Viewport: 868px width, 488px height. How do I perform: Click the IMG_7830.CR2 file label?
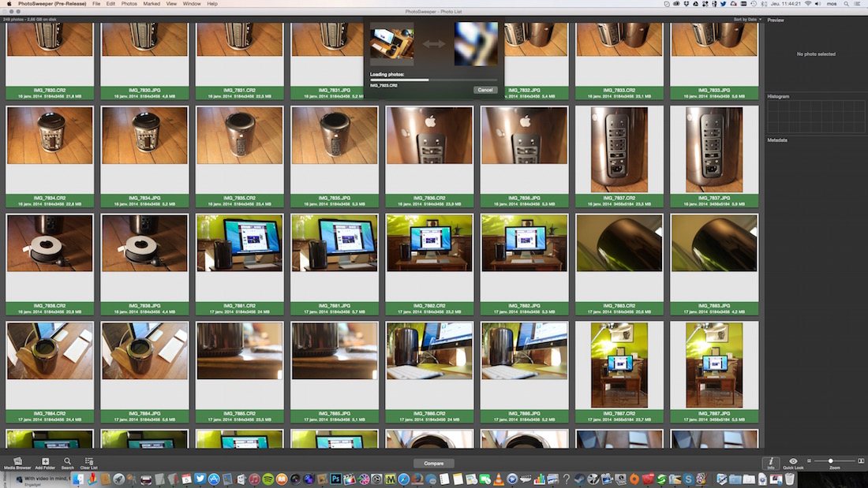pyautogui.click(x=50, y=90)
